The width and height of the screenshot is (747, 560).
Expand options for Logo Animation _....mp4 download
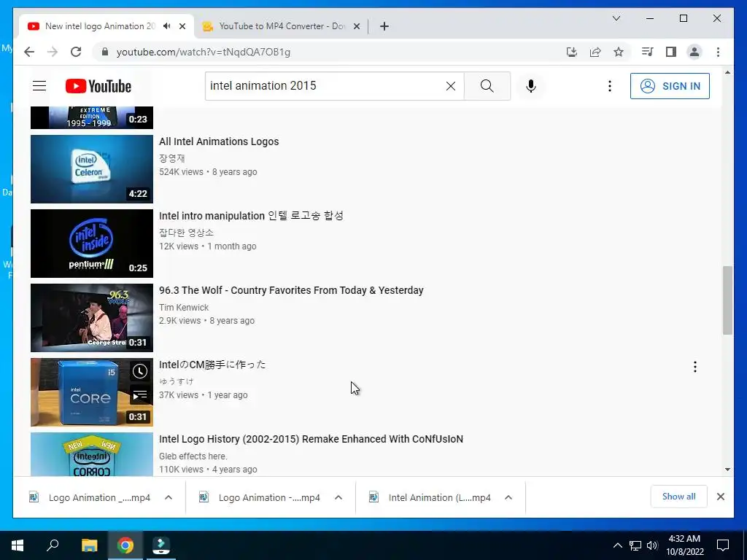[x=169, y=497]
